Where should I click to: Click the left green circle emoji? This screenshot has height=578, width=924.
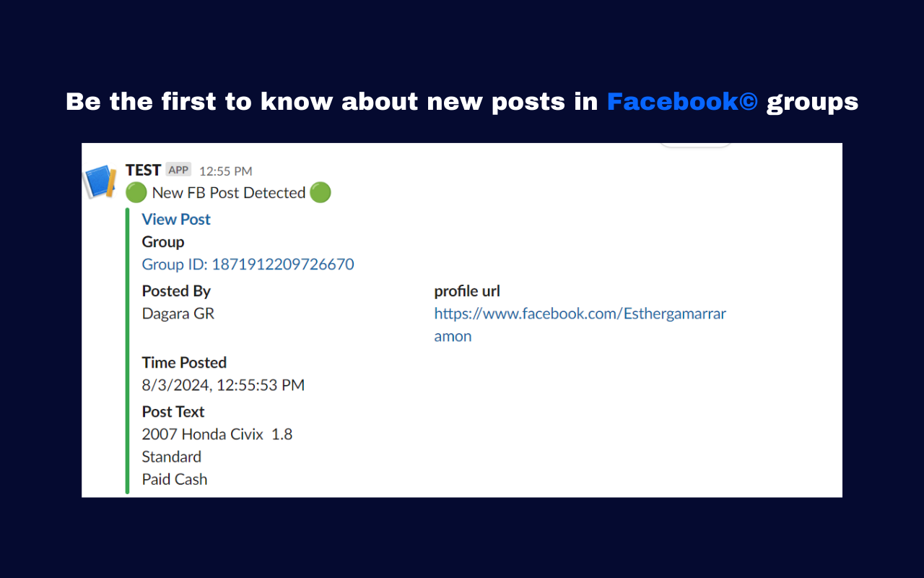[x=136, y=193]
